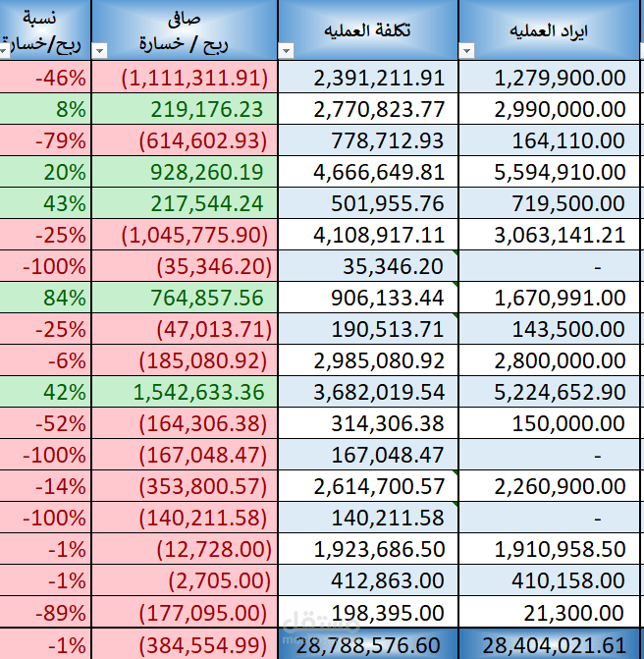
Task: Open filter dropdown for صافى ربح / خسارة column
Action: point(99,51)
